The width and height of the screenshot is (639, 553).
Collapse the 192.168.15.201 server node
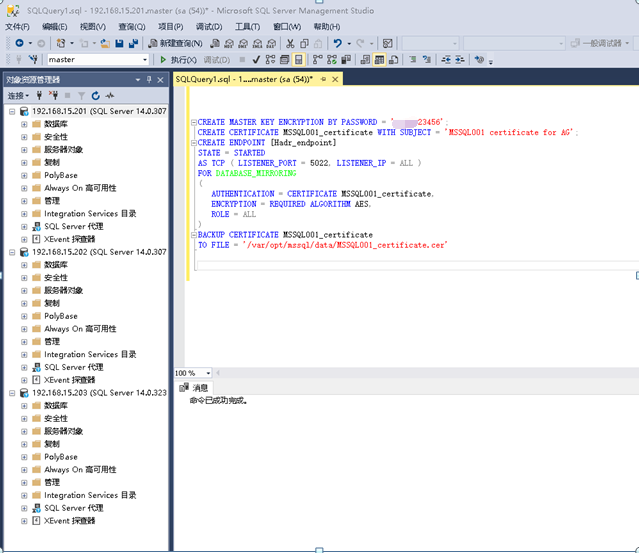(12, 111)
